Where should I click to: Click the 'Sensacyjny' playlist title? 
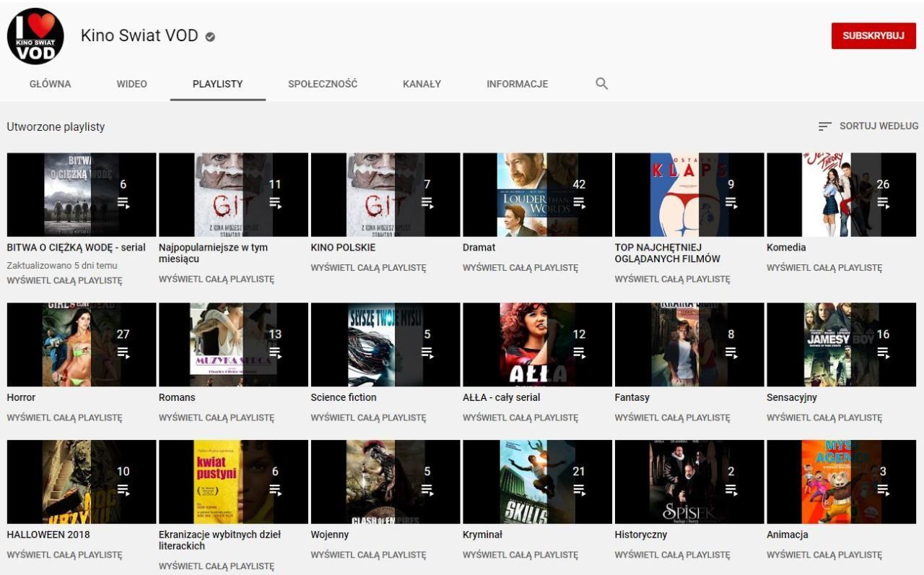tap(792, 397)
